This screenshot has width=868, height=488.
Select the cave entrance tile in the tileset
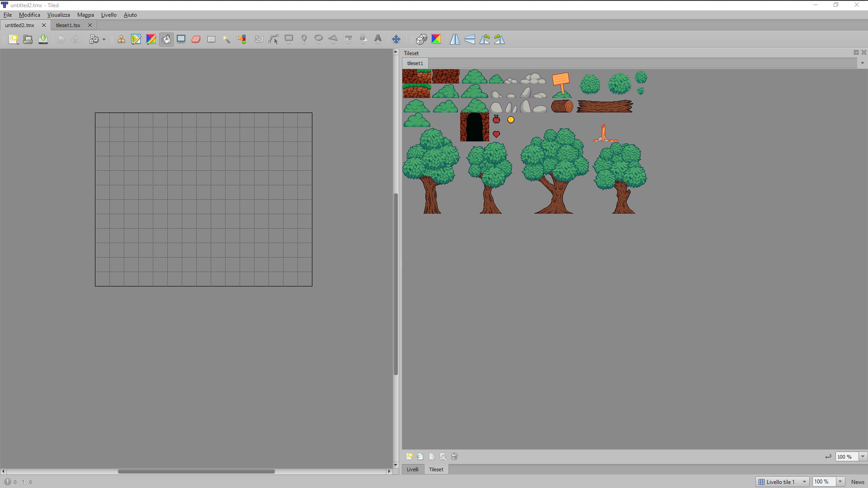[474, 127]
